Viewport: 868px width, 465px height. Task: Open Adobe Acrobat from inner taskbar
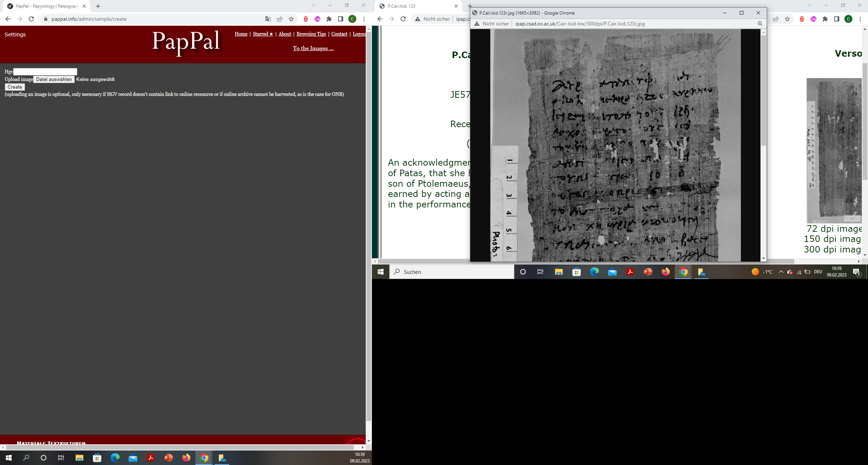[630, 272]
